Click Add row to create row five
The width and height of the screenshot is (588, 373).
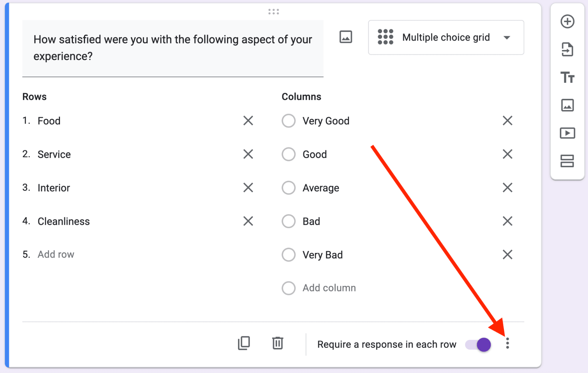pyautogui.click(x=56, y=254)
